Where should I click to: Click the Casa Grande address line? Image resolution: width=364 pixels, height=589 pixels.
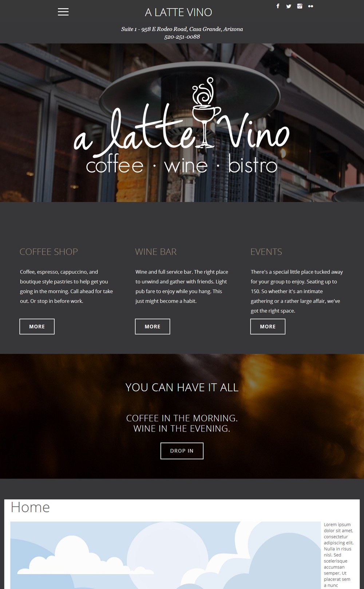(182, 29)
